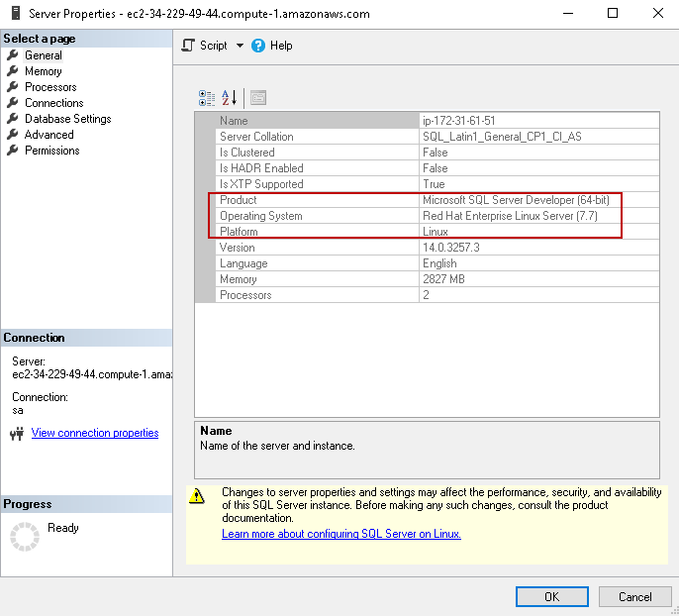The image size is (679, 616).
Task: Click the value SQL_Latin1_General_CP1_CI_AS
Action: click(502, 137)
